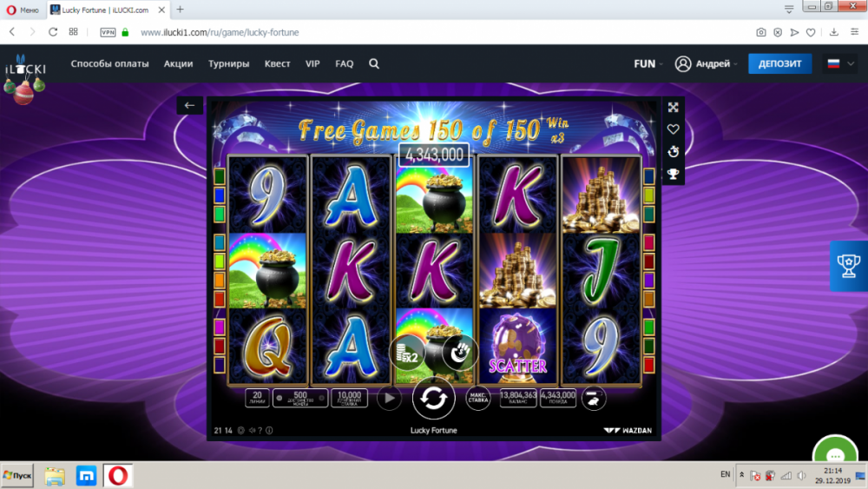Add game to favorites with heart icon

(x=674, y=129)
